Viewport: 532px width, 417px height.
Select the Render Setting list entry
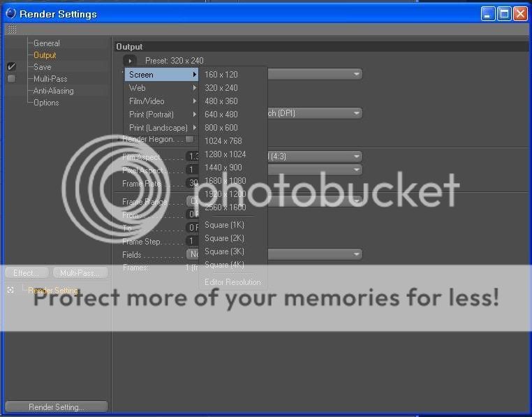point(53,291)
